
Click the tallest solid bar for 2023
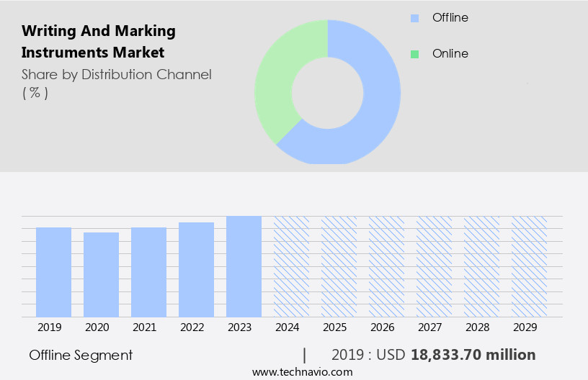tap(244, 266)
